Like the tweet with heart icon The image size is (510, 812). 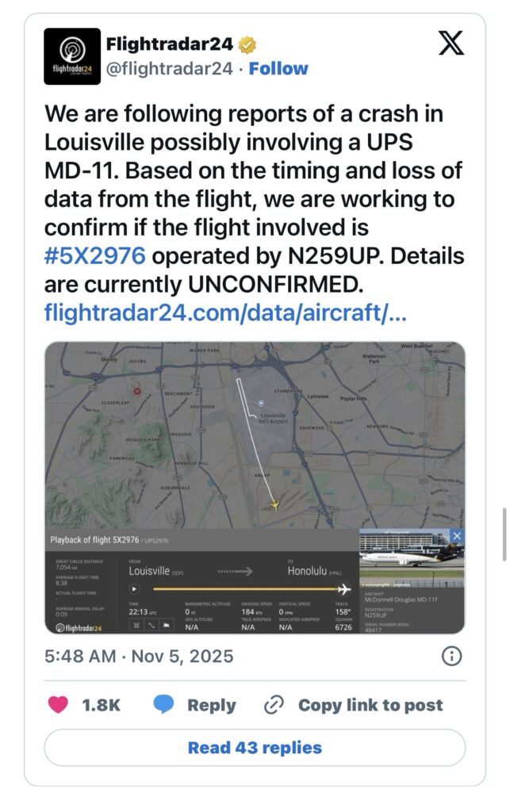pos(59,705)
